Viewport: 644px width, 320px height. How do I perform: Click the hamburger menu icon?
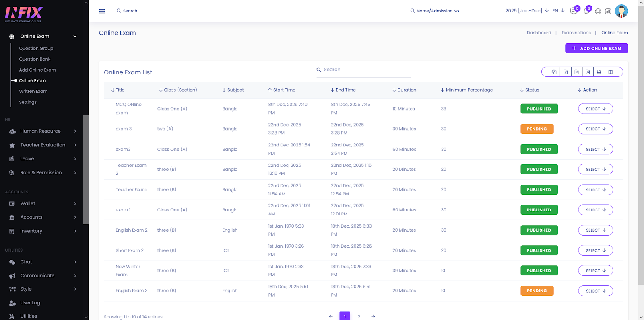[102, 11]
